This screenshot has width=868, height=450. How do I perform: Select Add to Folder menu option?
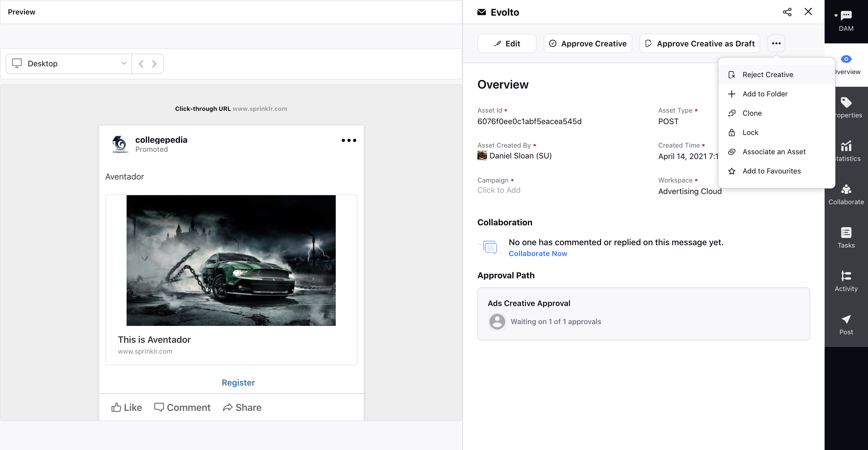tap(776, 94)
